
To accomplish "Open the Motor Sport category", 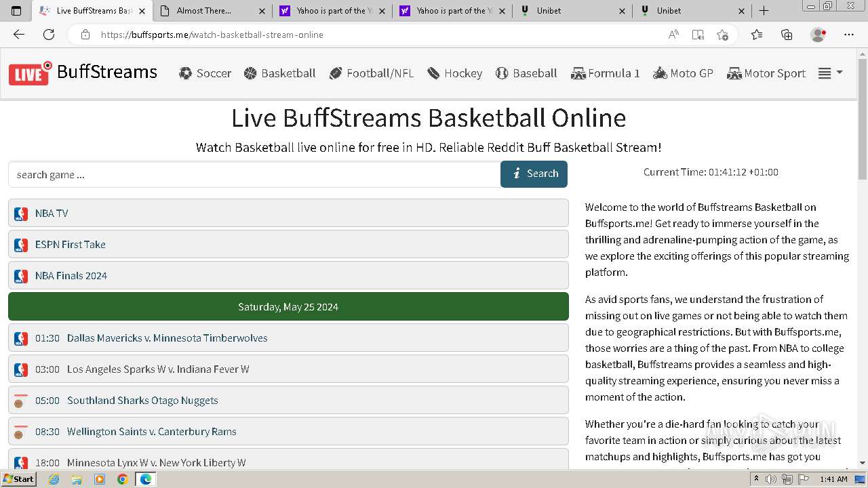I will tap(766, 73).
